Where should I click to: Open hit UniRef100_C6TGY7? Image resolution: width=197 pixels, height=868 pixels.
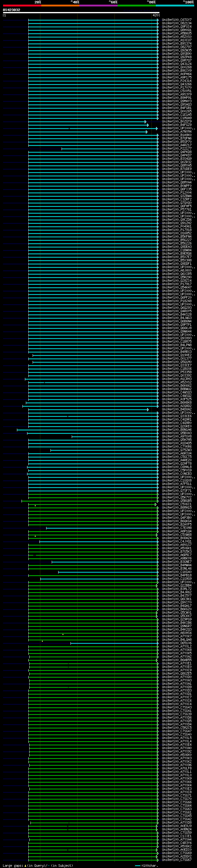click(176, 20)
